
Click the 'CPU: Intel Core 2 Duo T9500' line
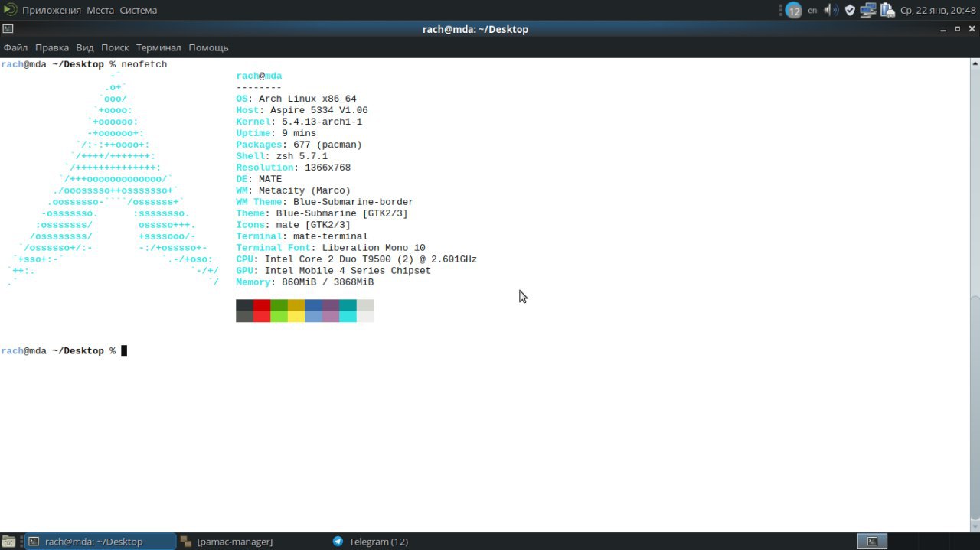point(357,259)
